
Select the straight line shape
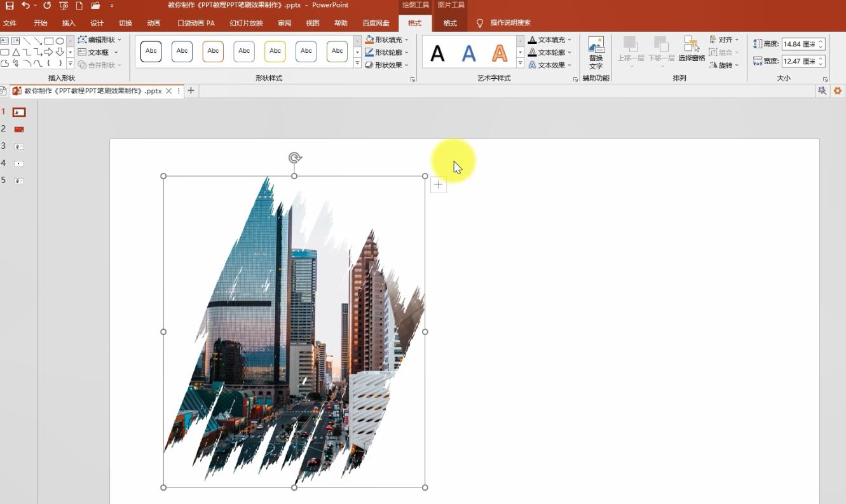pyautogui.click(x=27, y=41)
